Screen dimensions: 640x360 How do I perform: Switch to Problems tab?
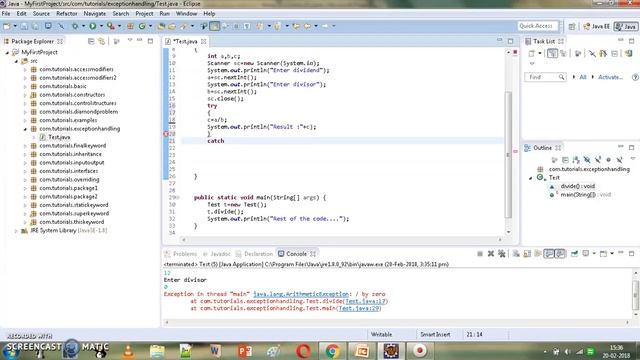(x=181, y=254)
